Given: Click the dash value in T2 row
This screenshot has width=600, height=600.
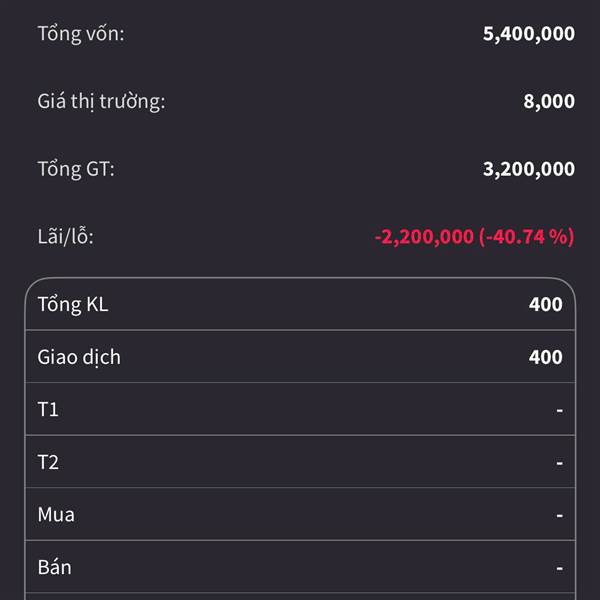Looking at the screenshot, I should [x=559, y=462].
